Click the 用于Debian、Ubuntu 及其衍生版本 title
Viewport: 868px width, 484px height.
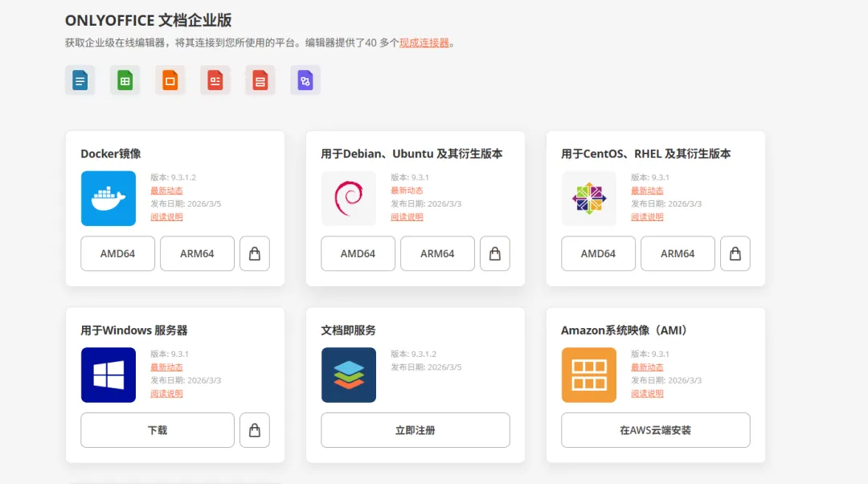click(411, 154)
